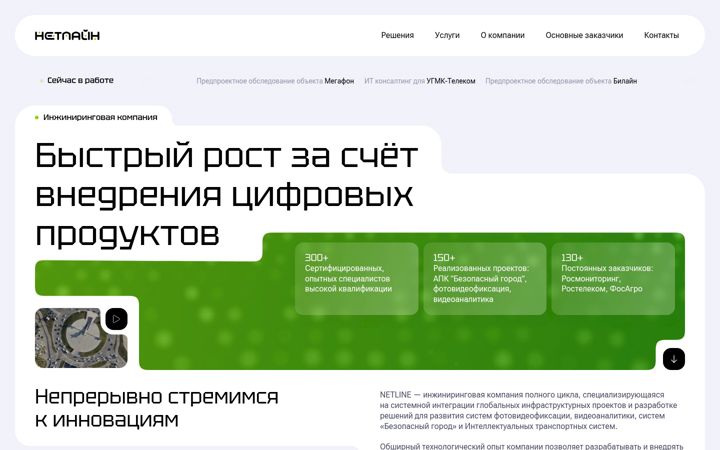Select the 150+ projects card
The height and width of the screenshot is (450, 720).
coord(485,279)
